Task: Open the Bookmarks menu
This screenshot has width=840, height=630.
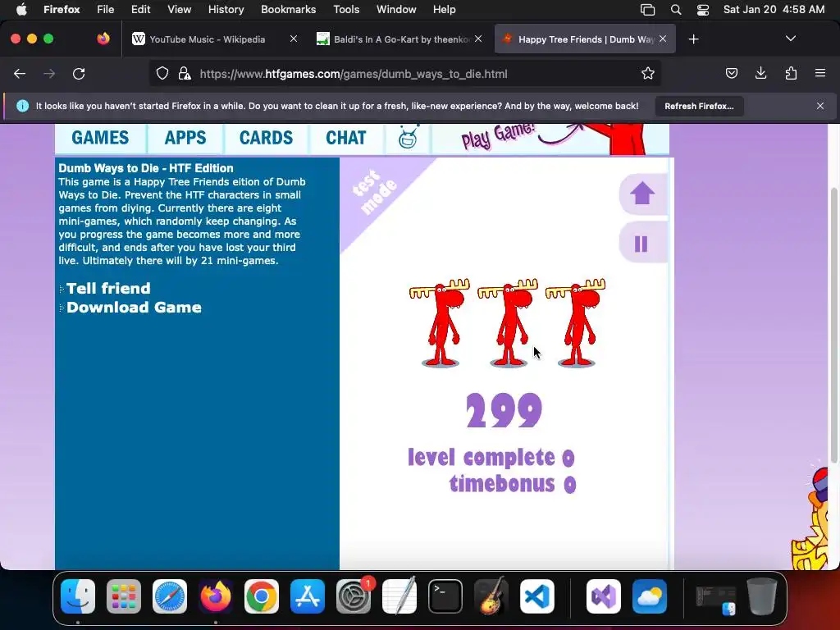Action: 288,10
